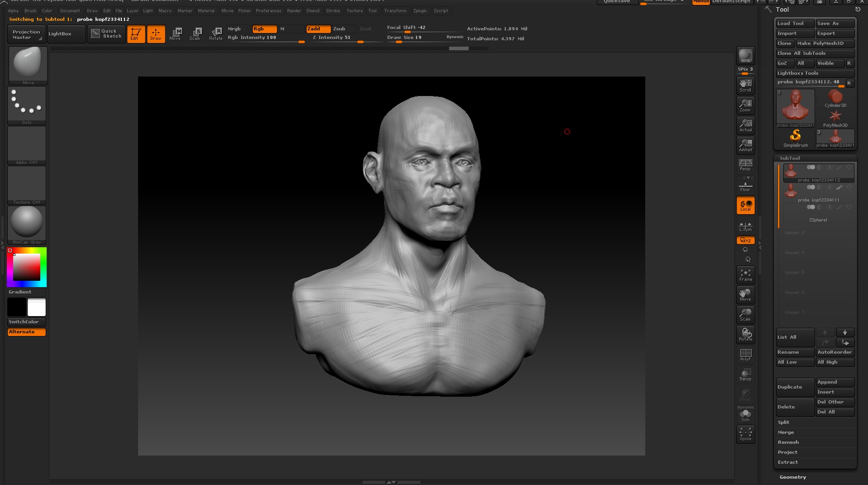Viewport: 868px width, 485px height.
Task: Select the Rotate transform tool in top shelf
Action: [x=216, y=34]
